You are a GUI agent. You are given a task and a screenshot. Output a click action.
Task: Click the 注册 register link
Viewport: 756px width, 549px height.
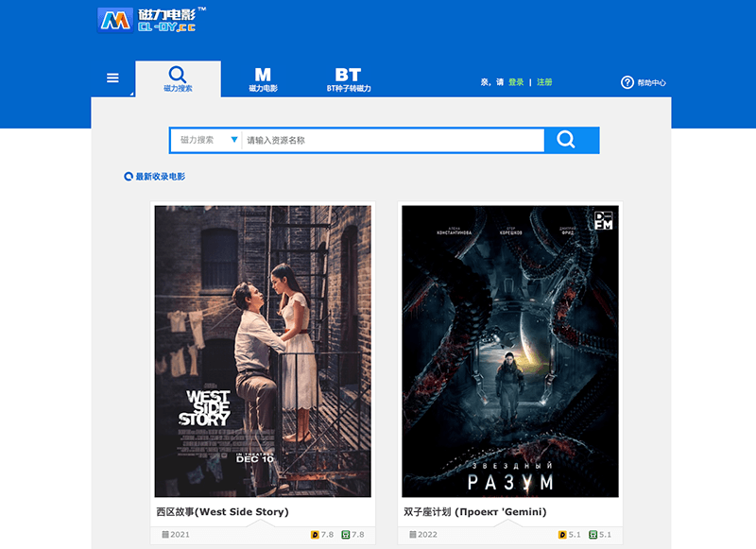coord(544,82)
